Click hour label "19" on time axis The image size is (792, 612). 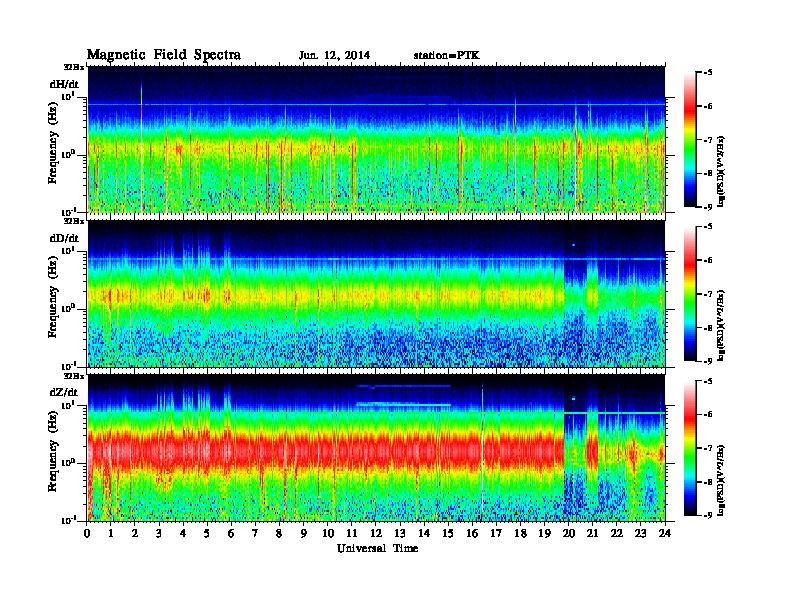pos(544,533)
